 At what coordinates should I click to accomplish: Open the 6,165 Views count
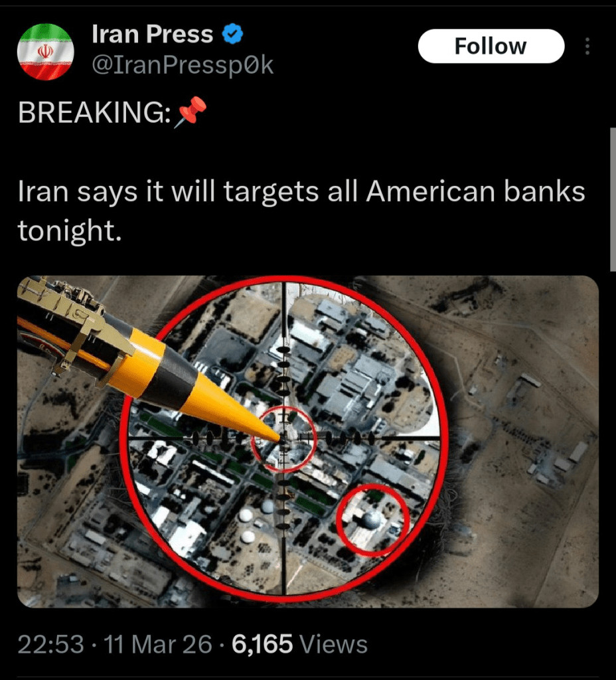[299, 644]
